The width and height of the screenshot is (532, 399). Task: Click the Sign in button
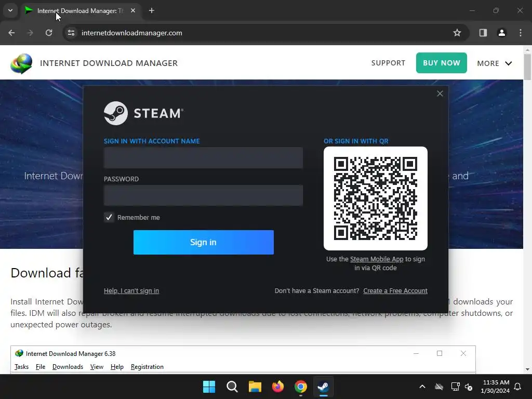click(203, 242)
